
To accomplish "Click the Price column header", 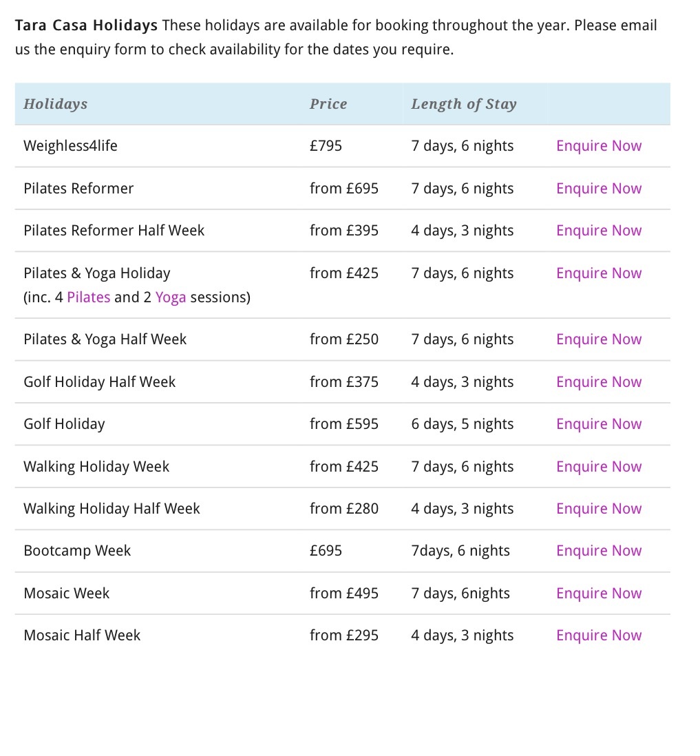I will [328, 104].
